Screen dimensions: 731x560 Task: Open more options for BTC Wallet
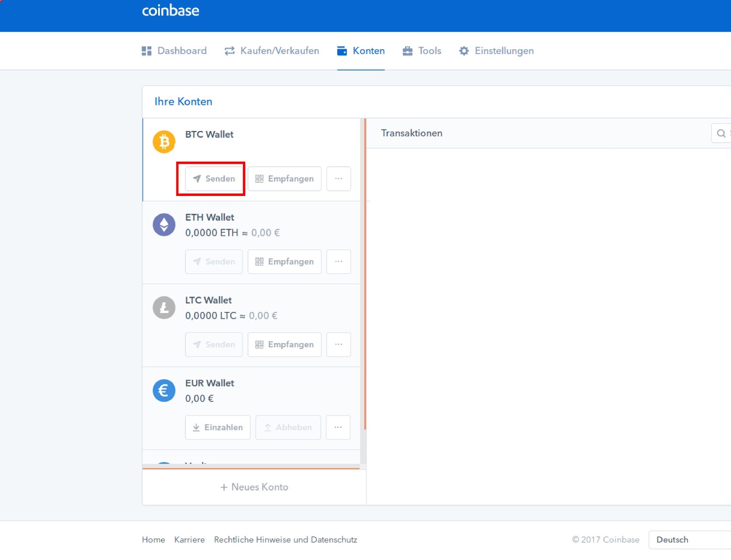339,179
